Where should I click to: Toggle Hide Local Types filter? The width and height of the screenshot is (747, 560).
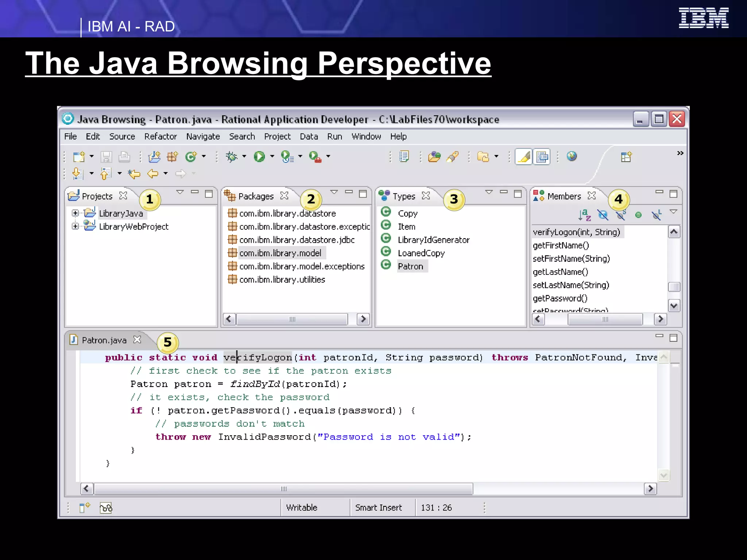click(x=657, y=215)
